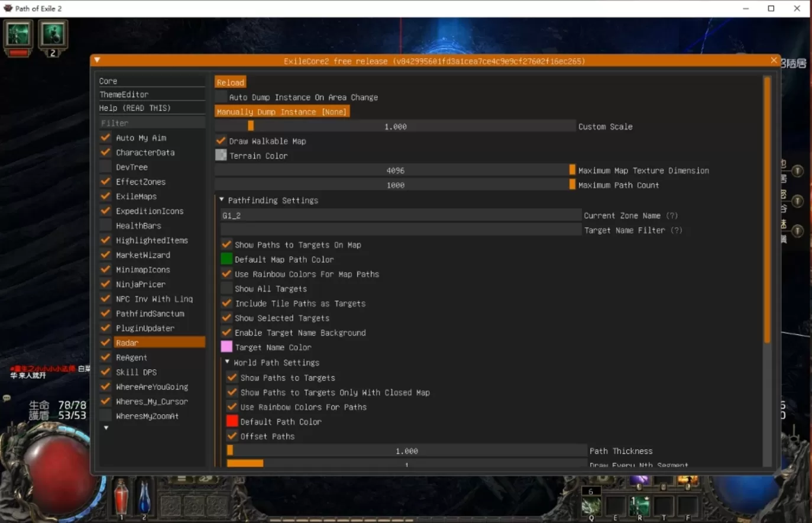Toggle the HealthBars plugin checkbox

pyautogui.click(x=105, y=225)
